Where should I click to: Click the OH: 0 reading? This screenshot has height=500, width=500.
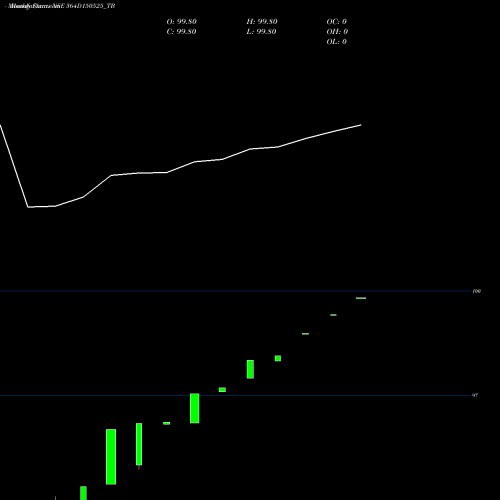point(337,32)
